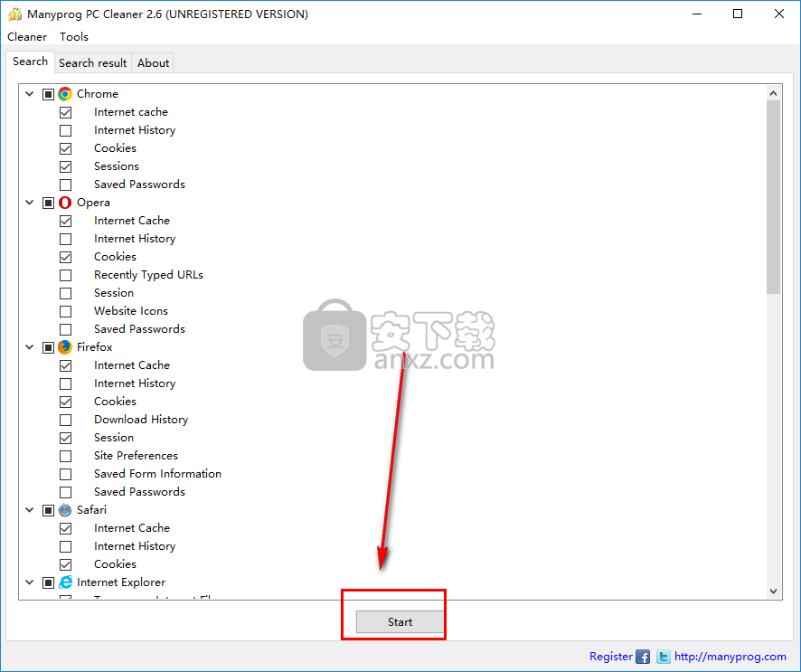Tick the Site Preferences checkbox
This screenshot has height=672, width=801.
[x=65, y=456]
